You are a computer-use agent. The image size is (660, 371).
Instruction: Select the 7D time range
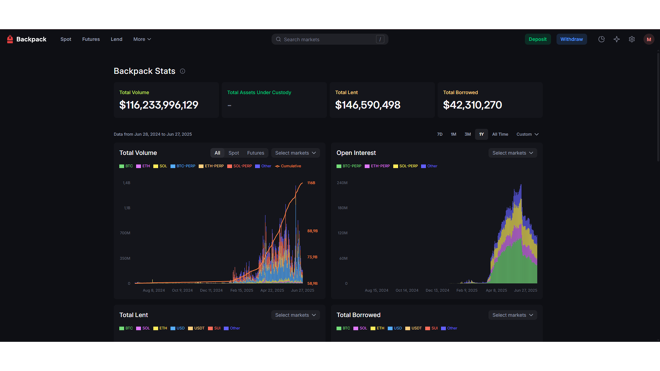pyautogui.click(x=439, y=134)
